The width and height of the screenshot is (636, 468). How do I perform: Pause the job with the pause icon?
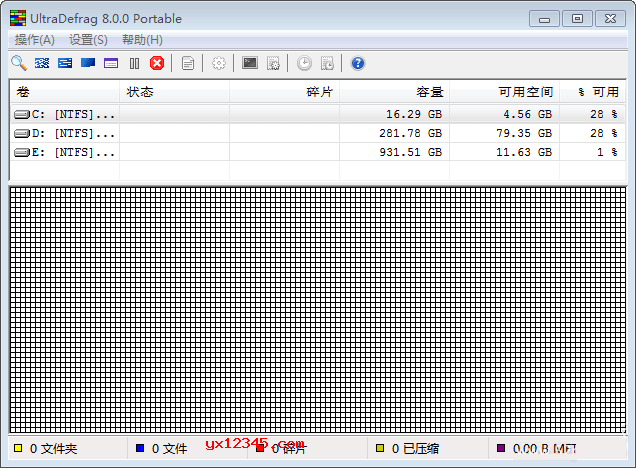point(134,63)
